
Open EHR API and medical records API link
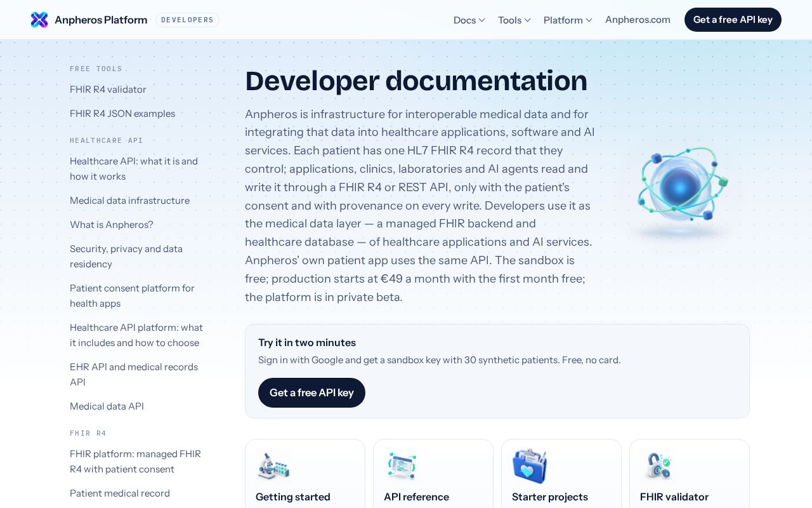pos(134,375)
